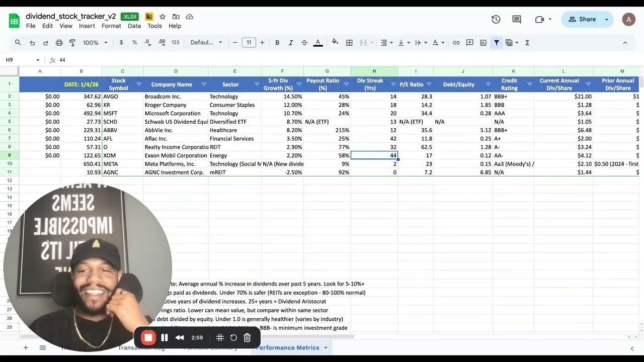
Task: Open the Format menu
Action: click(111, 26)
